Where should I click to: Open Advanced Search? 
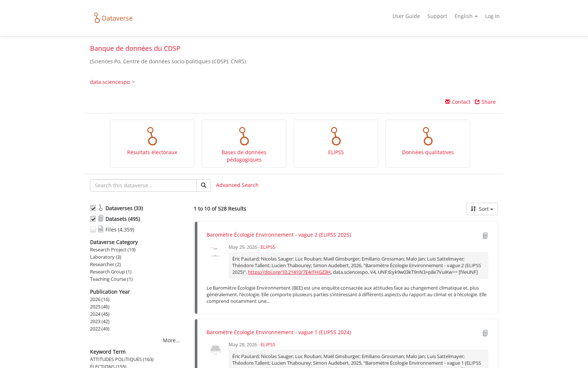237,185
